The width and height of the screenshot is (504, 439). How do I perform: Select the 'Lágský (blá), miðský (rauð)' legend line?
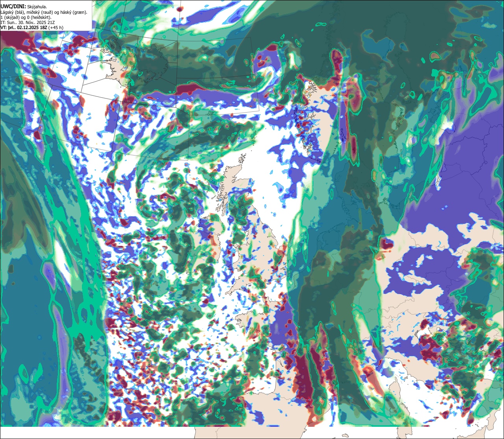(x=44, y=12)
